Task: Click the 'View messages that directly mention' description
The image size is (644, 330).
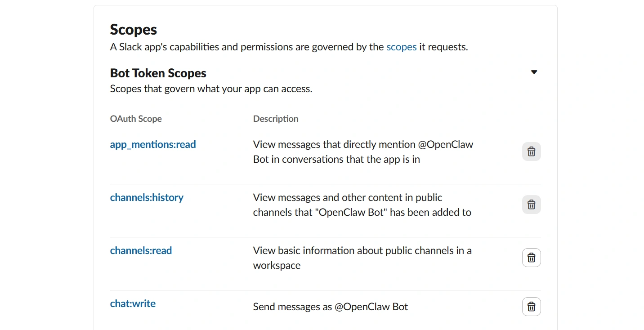Action: tap(363, 152)
